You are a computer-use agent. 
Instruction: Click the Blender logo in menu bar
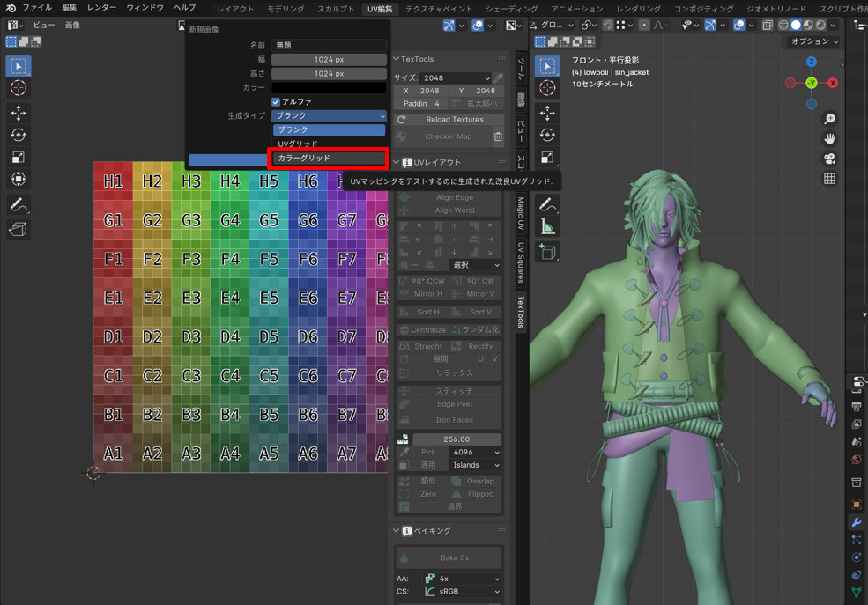[11, 8]
